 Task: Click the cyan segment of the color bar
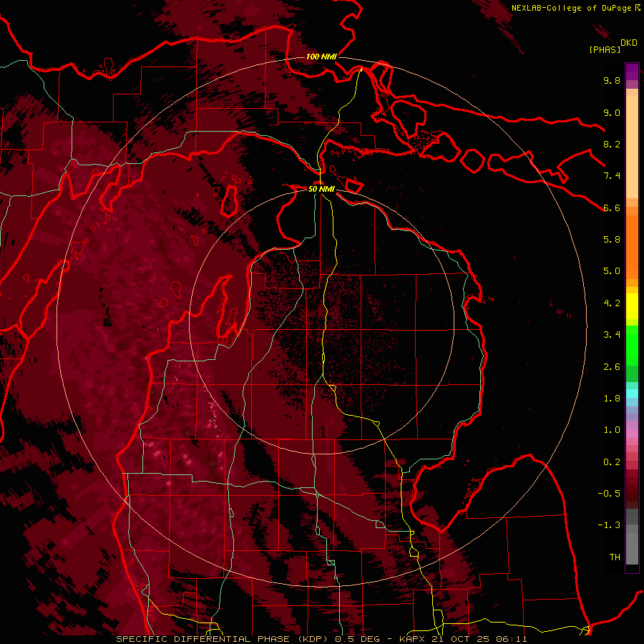click(632, 394)
